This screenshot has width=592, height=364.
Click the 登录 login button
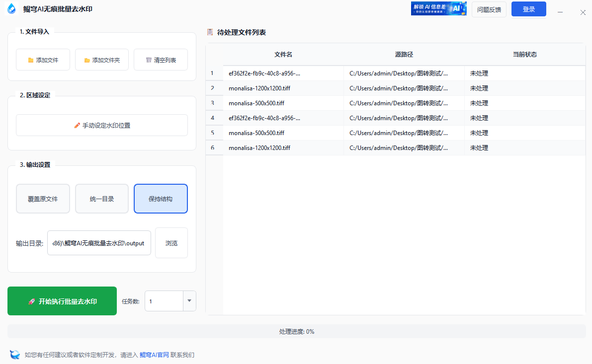tap(528, 9)
